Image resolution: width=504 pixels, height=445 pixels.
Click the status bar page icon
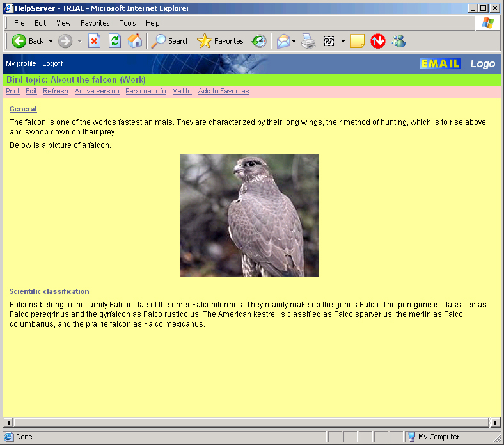tap(9, 437)
